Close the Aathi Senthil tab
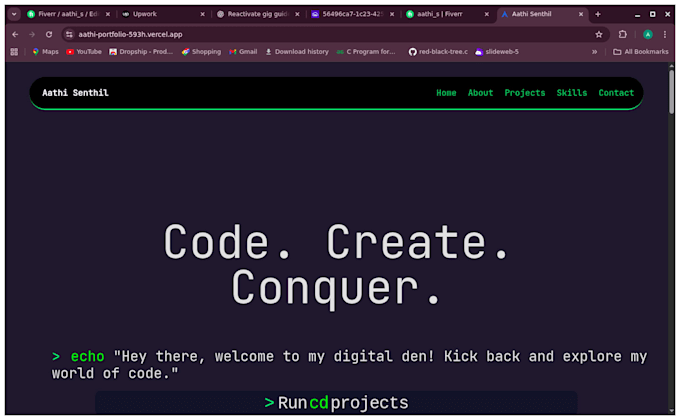Viewport: 680px width, 420px height. (581, 14)
